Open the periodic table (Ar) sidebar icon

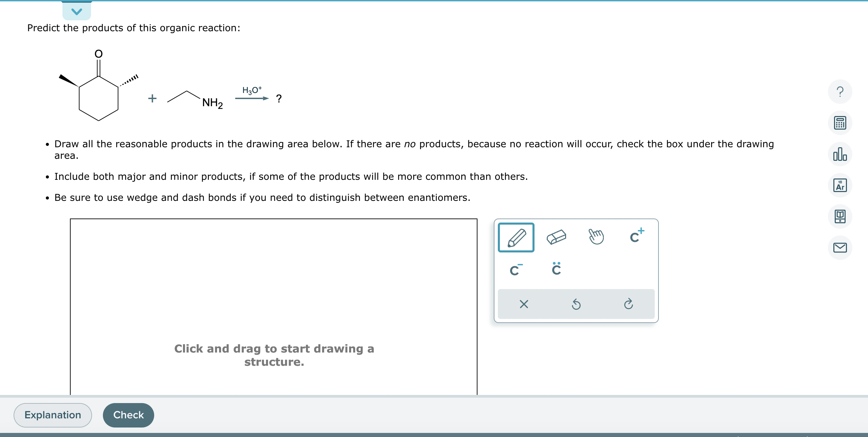click(x=840, y=185)
